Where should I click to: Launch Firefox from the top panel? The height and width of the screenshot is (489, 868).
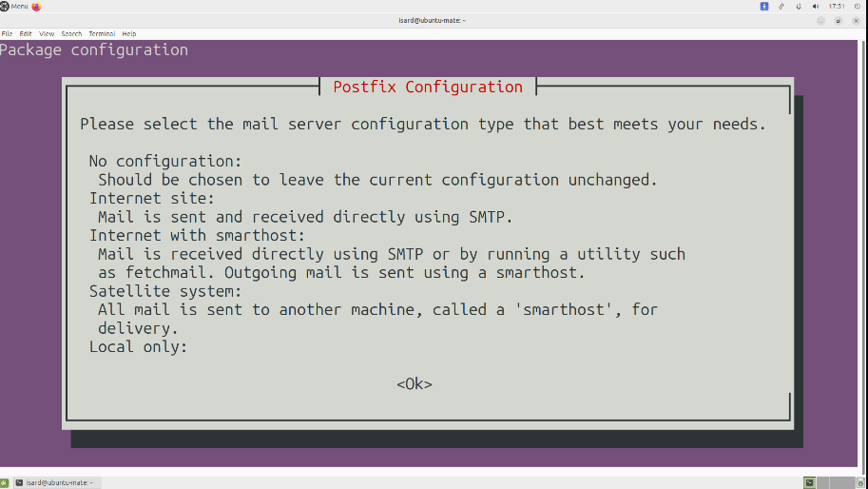click(36, 7)
